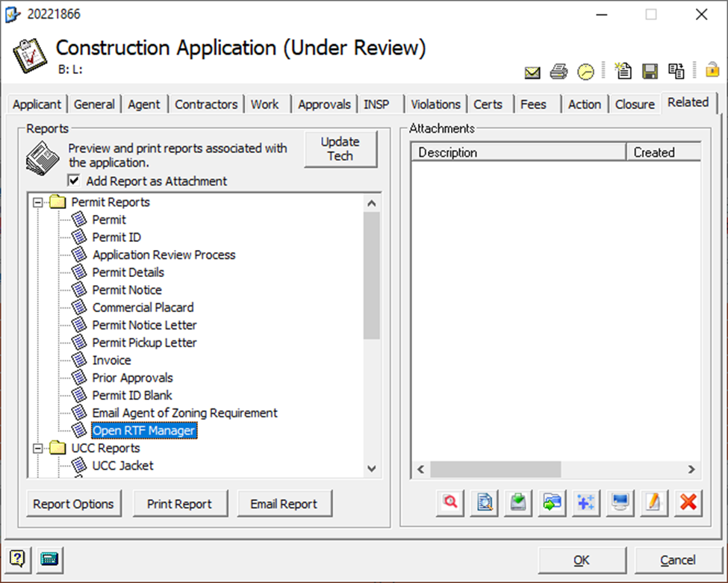This screenshot has width=728, height=583.
Task: Click the UCC Reports folder icon
Action: (58, 448)
